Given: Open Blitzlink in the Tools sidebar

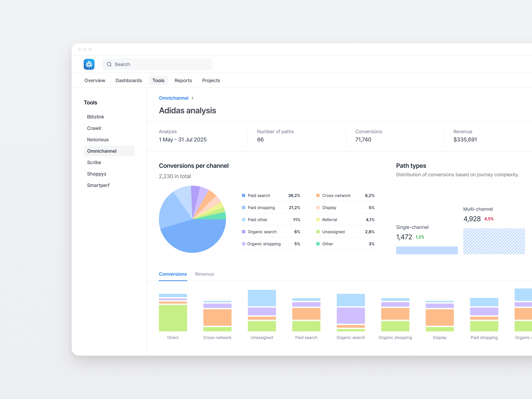Looking at the screenshot, I should (95, 117).
